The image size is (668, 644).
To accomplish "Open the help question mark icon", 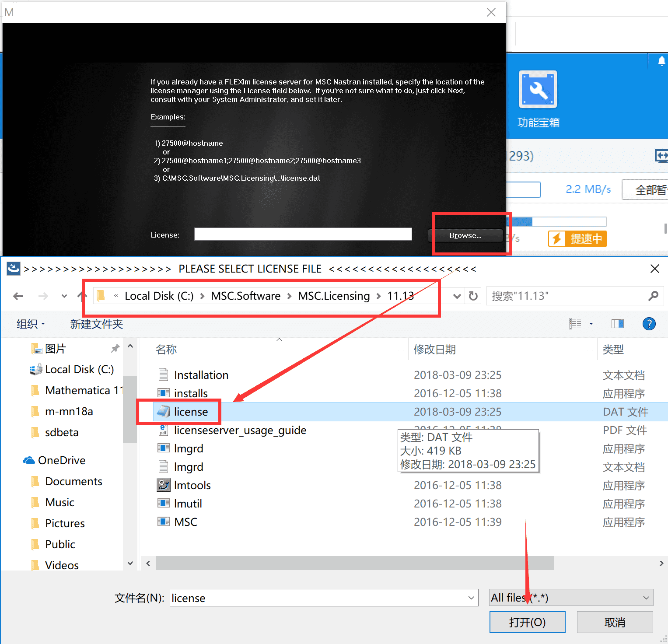I will [x=649, y=324].
